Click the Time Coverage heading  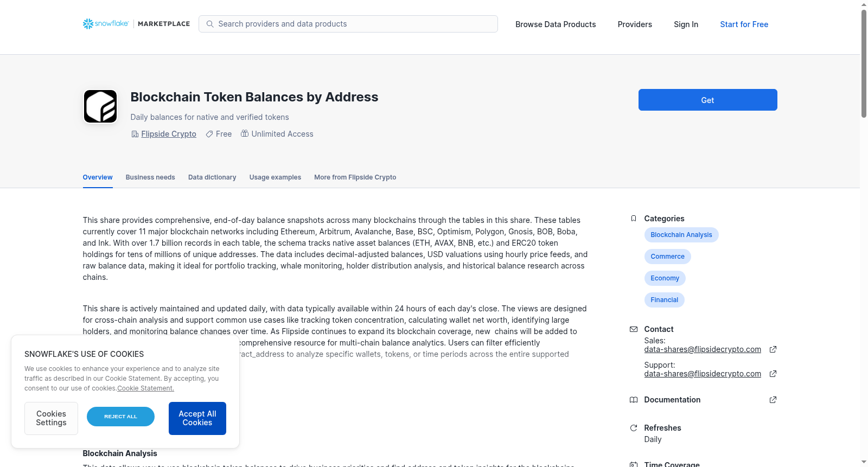point(672,464)
